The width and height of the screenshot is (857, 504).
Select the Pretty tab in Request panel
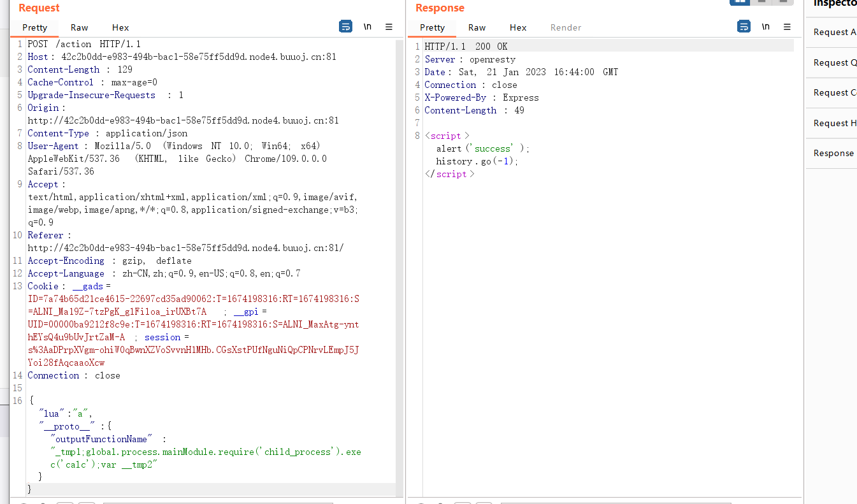[x=35, y=27]
